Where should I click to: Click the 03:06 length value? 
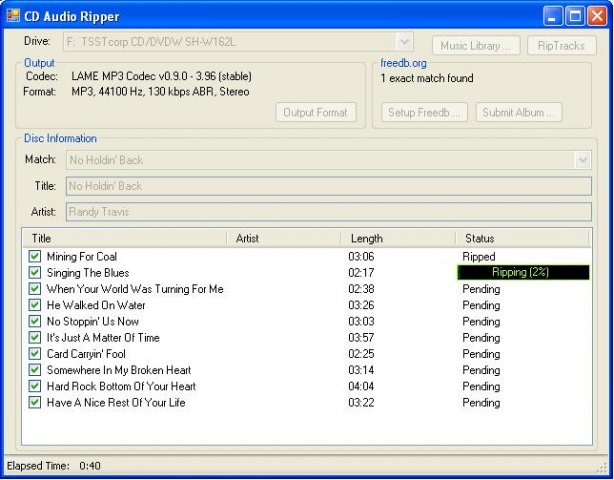[361, 256]
